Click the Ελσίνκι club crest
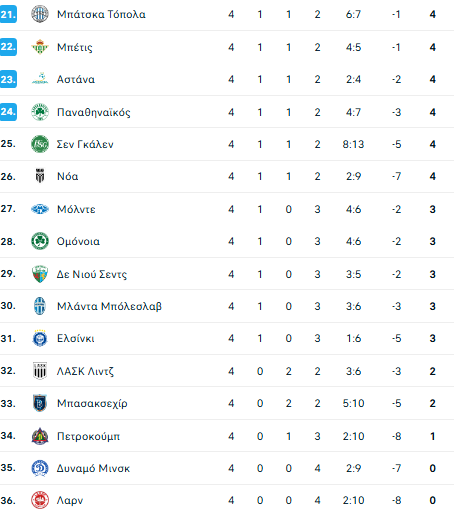Image resolution: width=454 pixels, height=514 pixels. 40,338
